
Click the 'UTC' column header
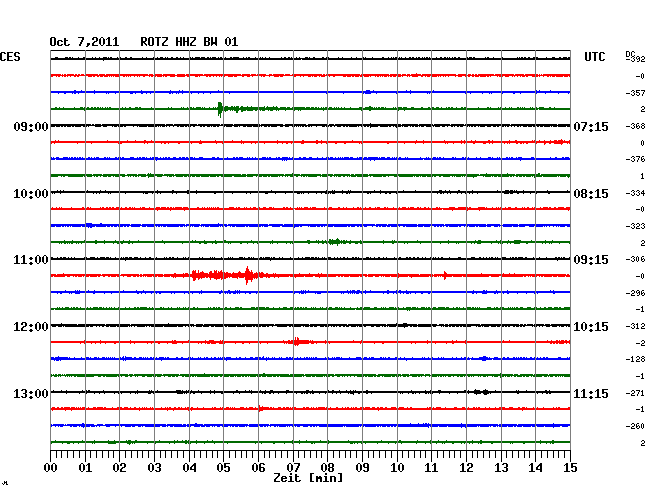(594, 57)
